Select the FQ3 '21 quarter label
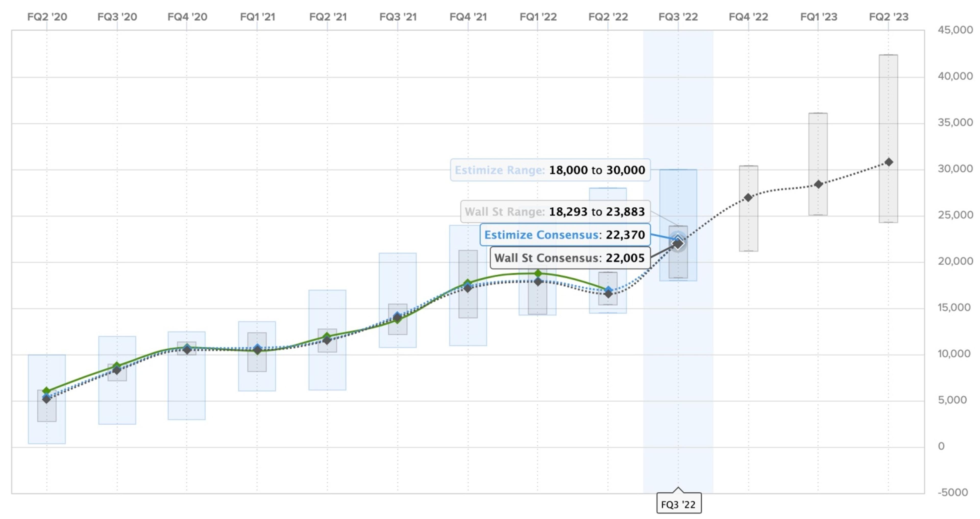980x519 pixels. pos(398,17)
